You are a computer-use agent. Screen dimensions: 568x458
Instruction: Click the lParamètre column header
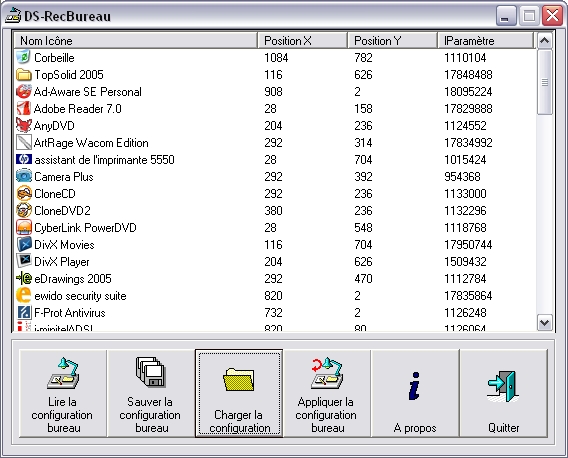pyautogui.click(x=485, y=41)
